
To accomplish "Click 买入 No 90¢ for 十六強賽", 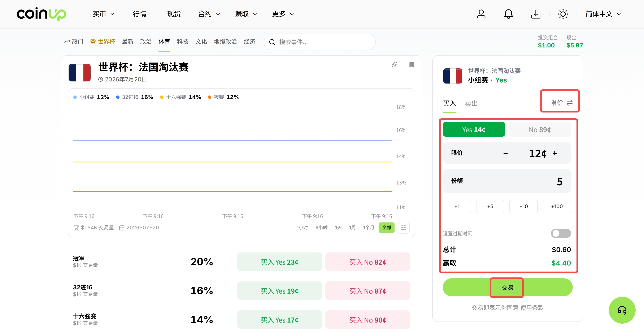I will pyautogui.click(x=367, y=320).
